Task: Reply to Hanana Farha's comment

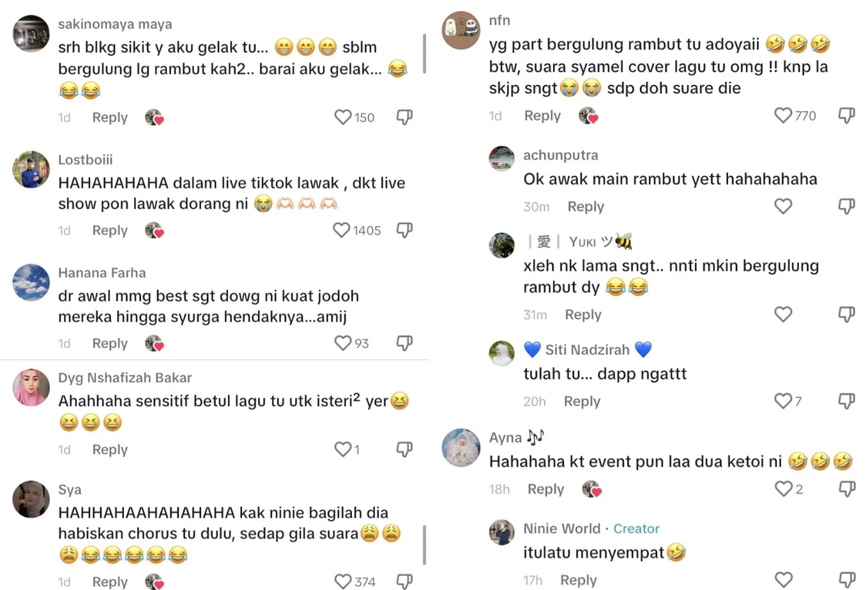Action: tap(110, 344)
